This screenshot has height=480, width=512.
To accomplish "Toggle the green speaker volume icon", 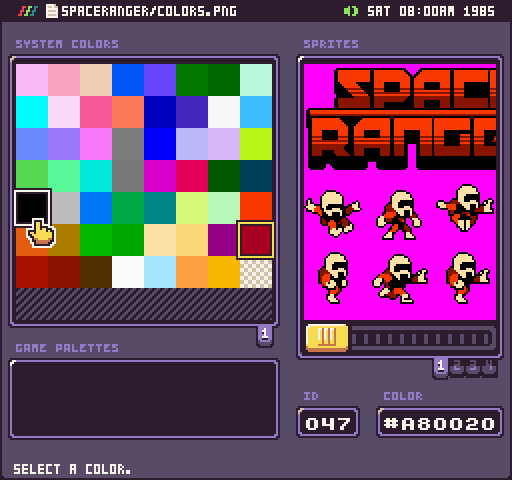I will coord(351,11).
